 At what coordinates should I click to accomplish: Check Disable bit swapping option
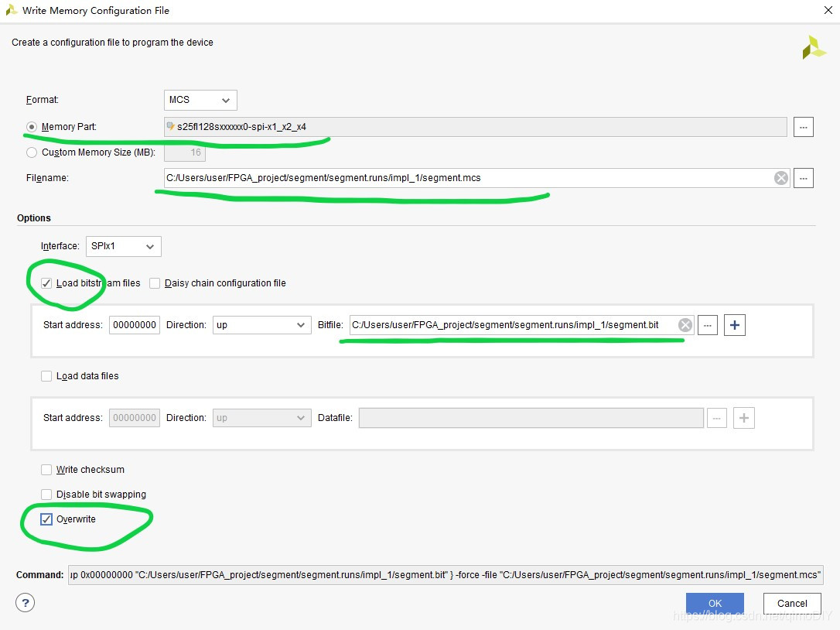pos(46,495)
